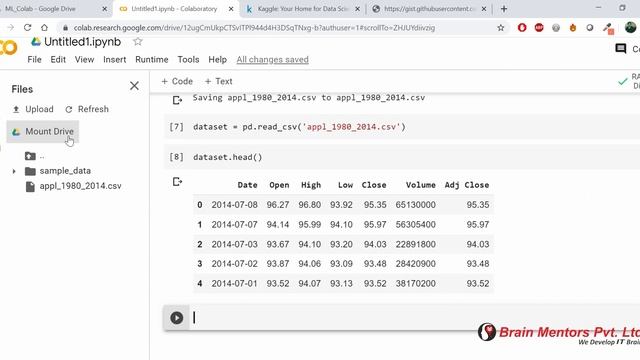Open the File menu
640x360 pixels.
pos(34,60)
